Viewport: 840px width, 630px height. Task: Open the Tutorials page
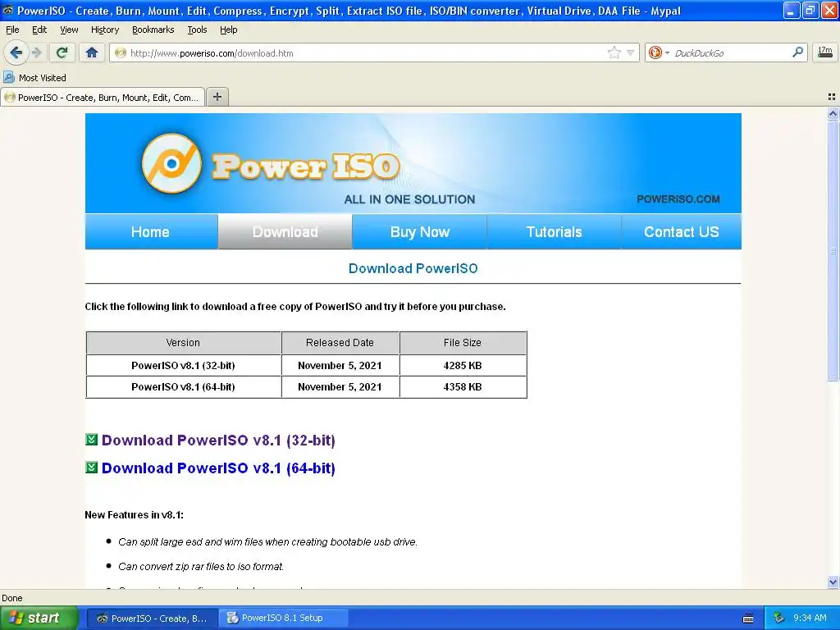[x=554, y=232]
